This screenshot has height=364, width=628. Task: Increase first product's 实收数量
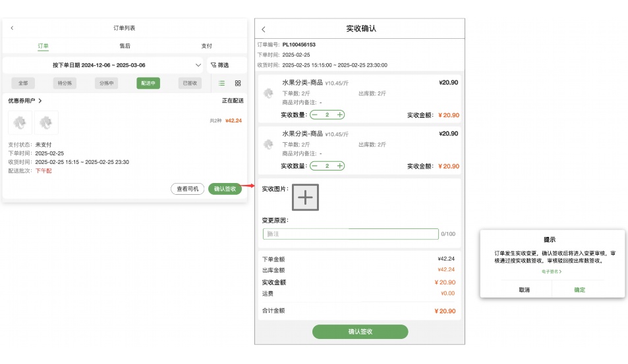[340, 115]
